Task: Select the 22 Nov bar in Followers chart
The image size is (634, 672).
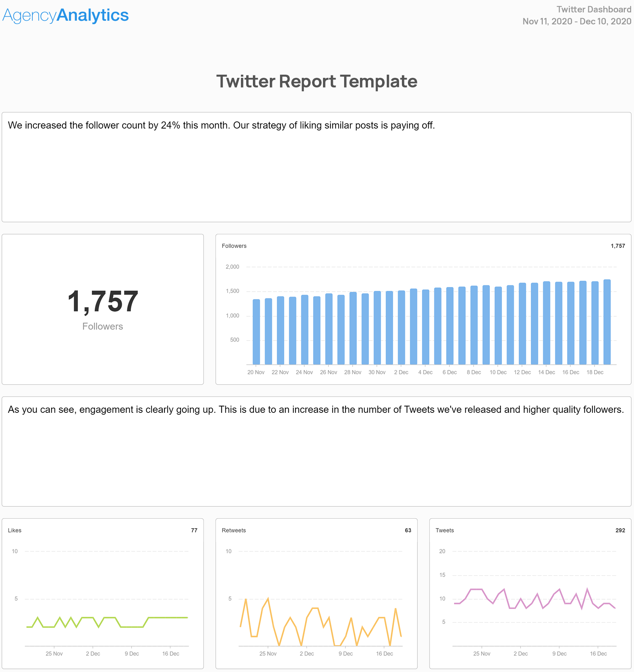Action: point(280,330)
